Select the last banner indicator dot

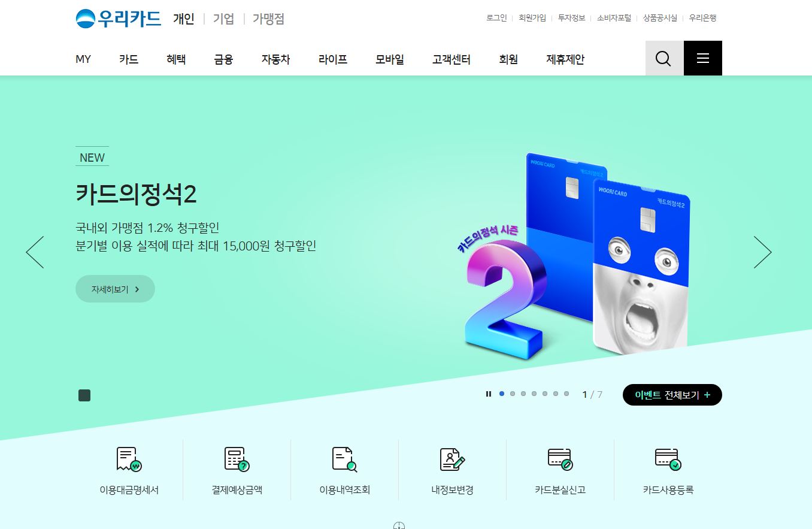click(566, 394)
